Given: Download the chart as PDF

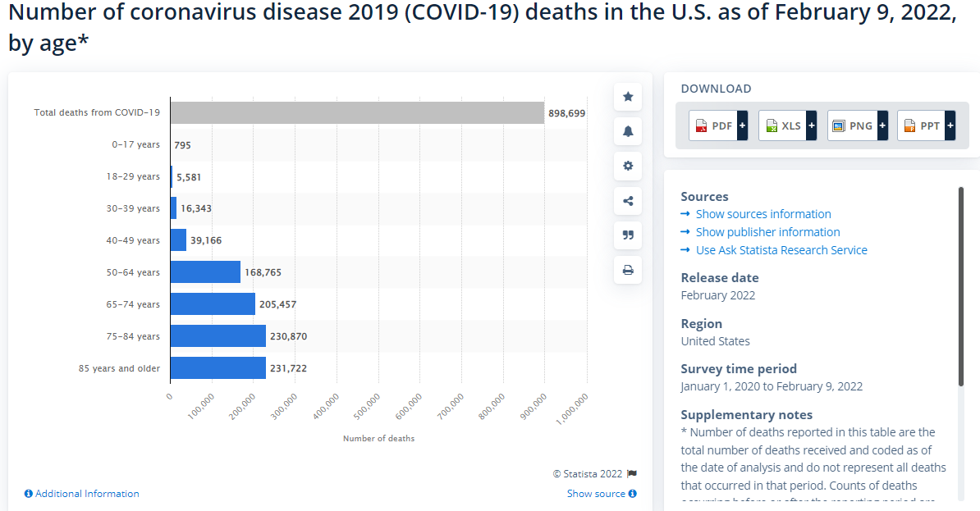Looking at the screenshot, I should 718,125.
